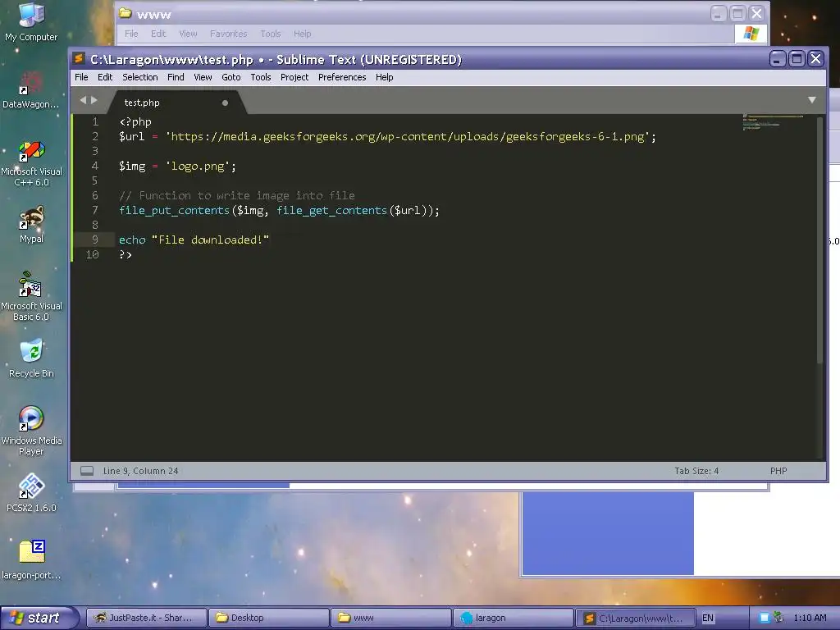Toggle the side panel switcher icon in status bar
840x630 pixels.
(87, 471)
